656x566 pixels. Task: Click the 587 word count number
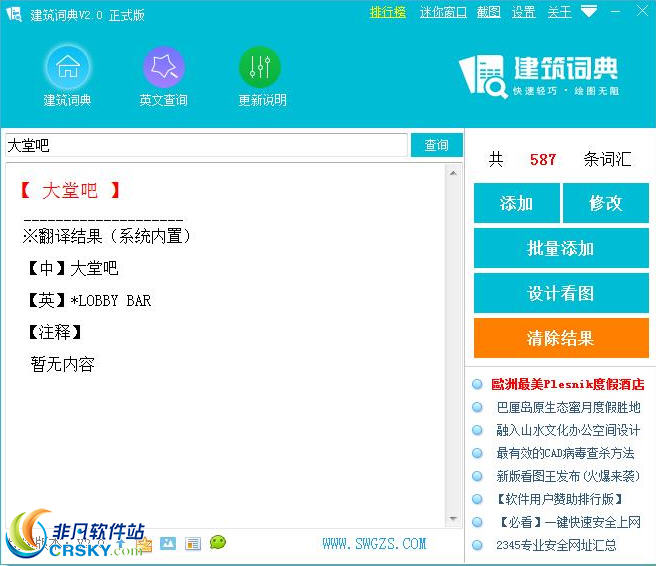[543, 159]
